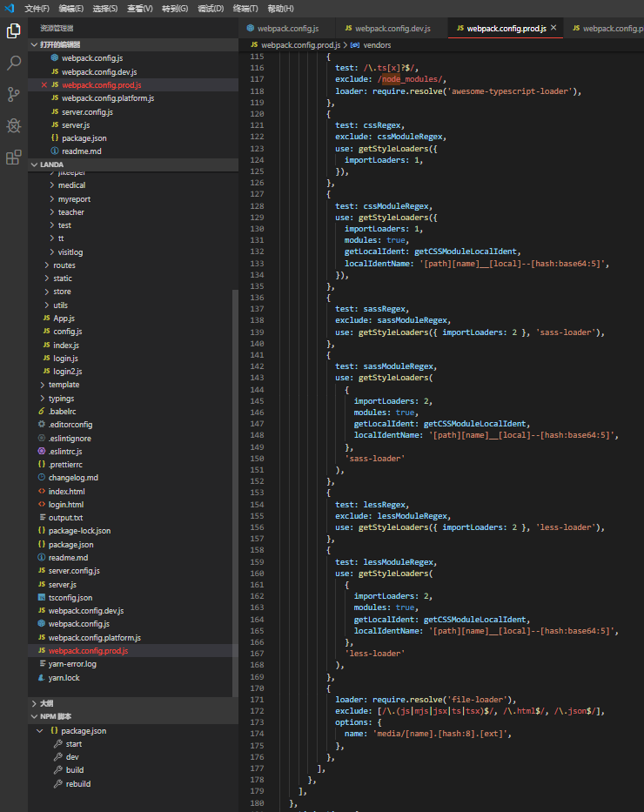Viewport: 644px width, 812px height.
Task: Open the 查看(V) menu
Action: [140, 9]
